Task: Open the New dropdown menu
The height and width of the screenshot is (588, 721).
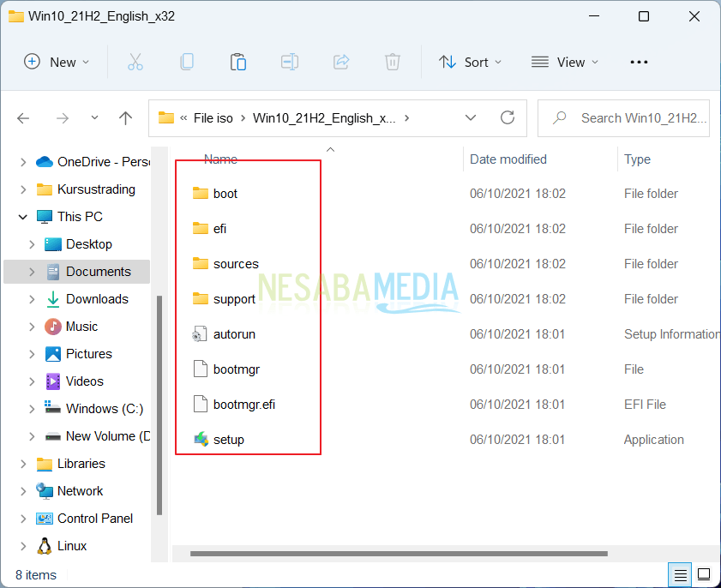Action: (x=57, y=62)
